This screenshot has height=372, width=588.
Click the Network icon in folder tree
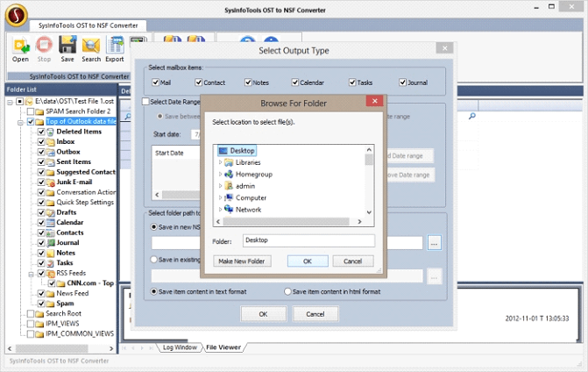point(229,209)
